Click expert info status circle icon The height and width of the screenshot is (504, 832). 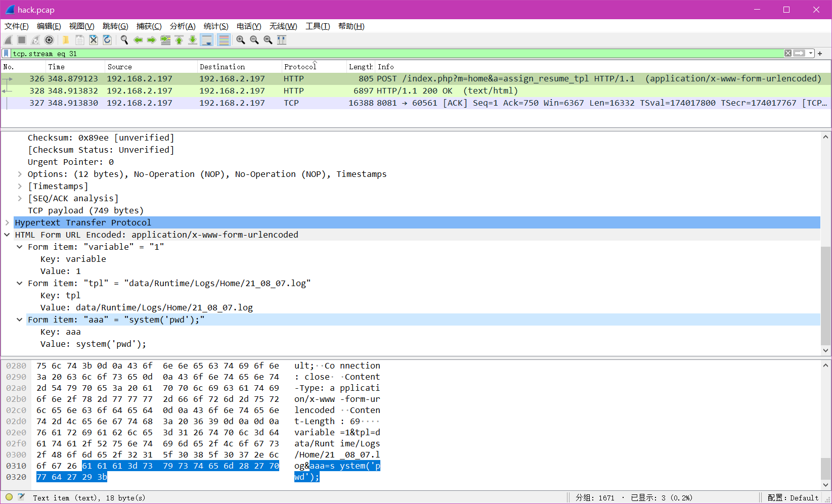click(9, 497)
